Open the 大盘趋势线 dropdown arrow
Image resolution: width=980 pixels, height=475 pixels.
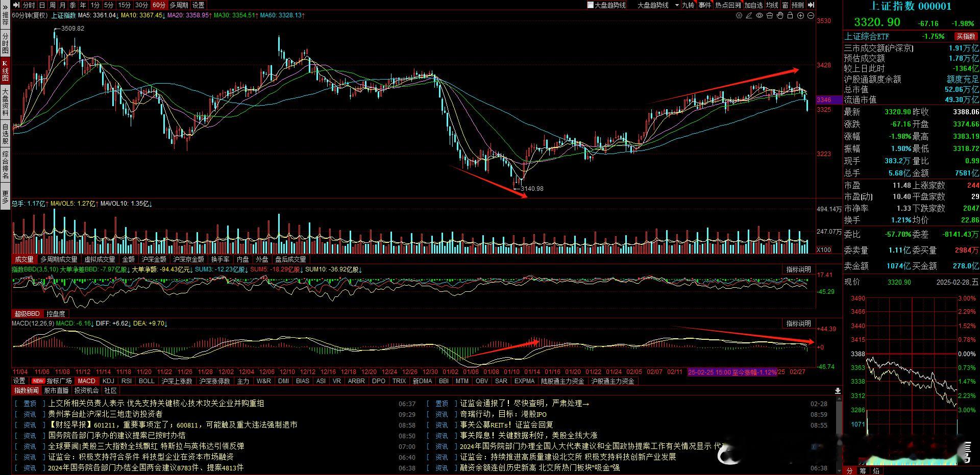677,5
